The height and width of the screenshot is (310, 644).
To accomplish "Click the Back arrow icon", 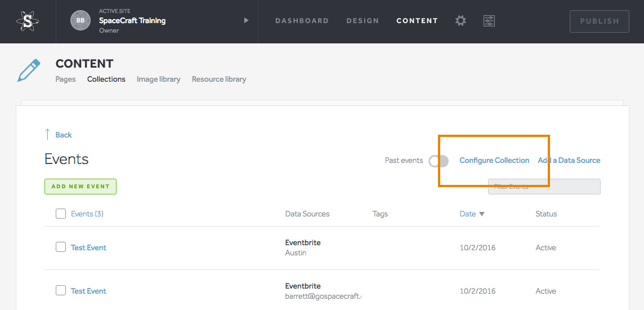I will (x=48, y=135).
